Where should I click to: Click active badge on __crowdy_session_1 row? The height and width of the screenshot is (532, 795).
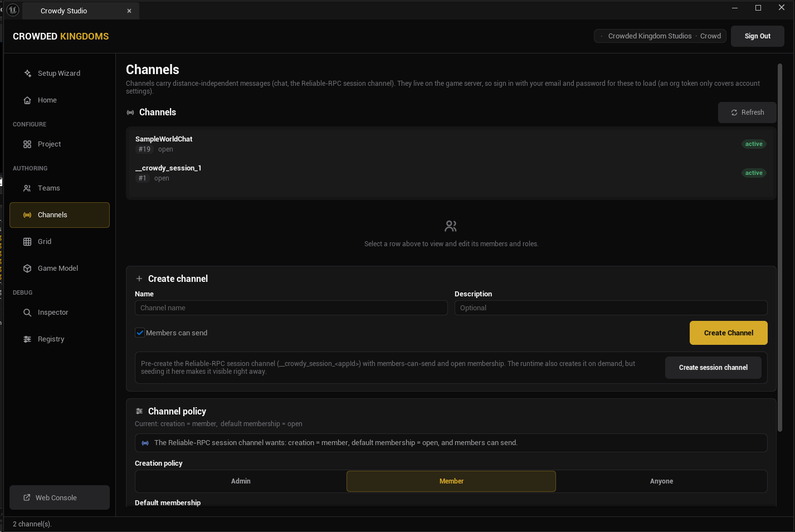(x=754, y=173)
